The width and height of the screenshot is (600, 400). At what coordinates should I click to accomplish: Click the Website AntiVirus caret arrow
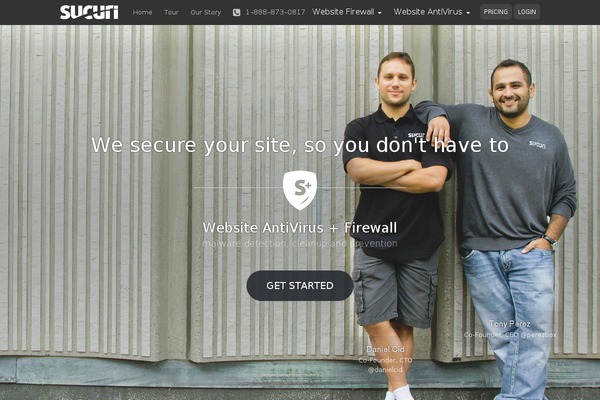pyautogui.click(x=468, y=13)
